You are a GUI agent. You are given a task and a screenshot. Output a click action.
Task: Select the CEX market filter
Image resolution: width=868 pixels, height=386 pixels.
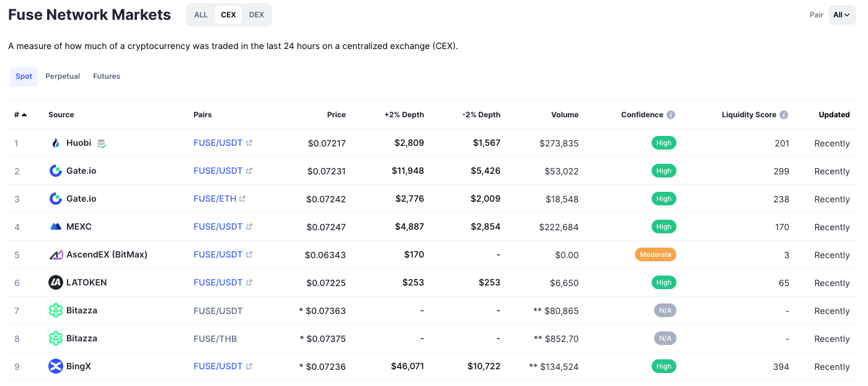coord(228,15)
